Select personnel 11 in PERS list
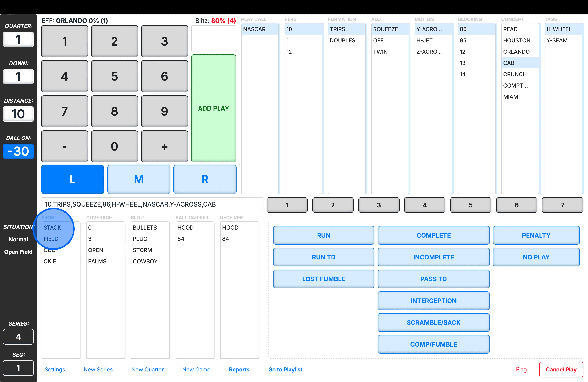 click(x=303, y=40)
